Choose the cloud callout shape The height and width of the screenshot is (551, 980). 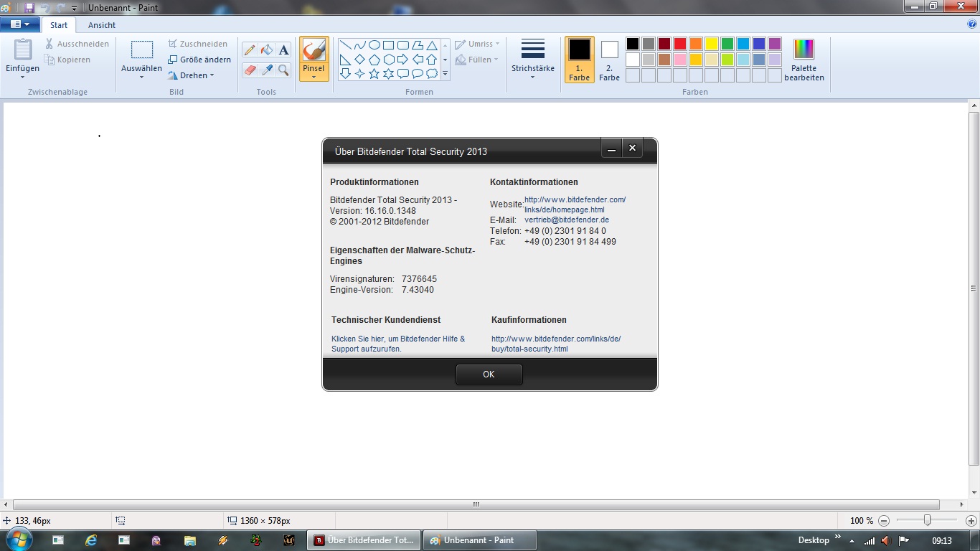click(431, 73)
